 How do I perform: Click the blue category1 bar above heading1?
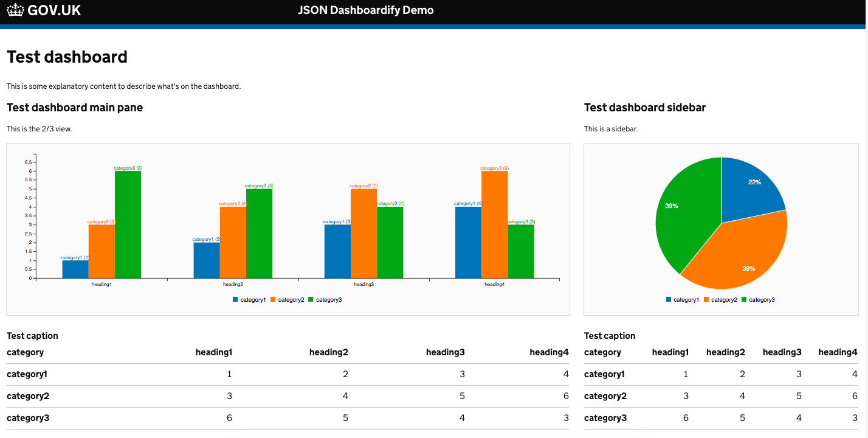click(x=75, y=269)
